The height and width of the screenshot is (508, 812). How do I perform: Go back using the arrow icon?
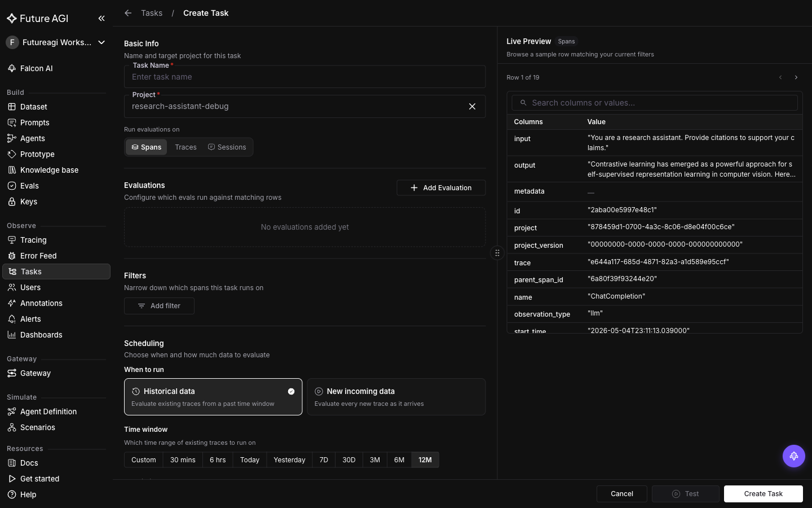(128, 13)
